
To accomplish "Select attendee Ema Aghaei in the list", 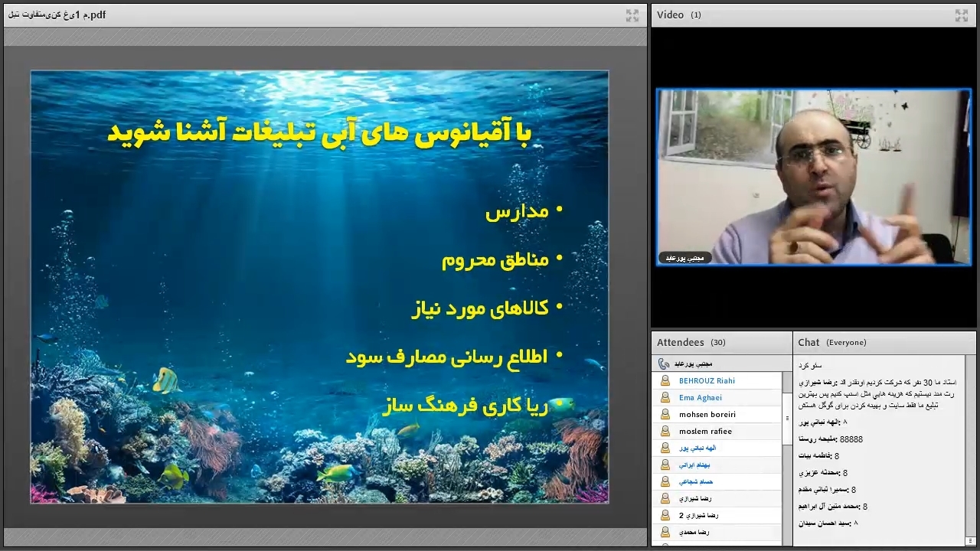I will (700, 397).
